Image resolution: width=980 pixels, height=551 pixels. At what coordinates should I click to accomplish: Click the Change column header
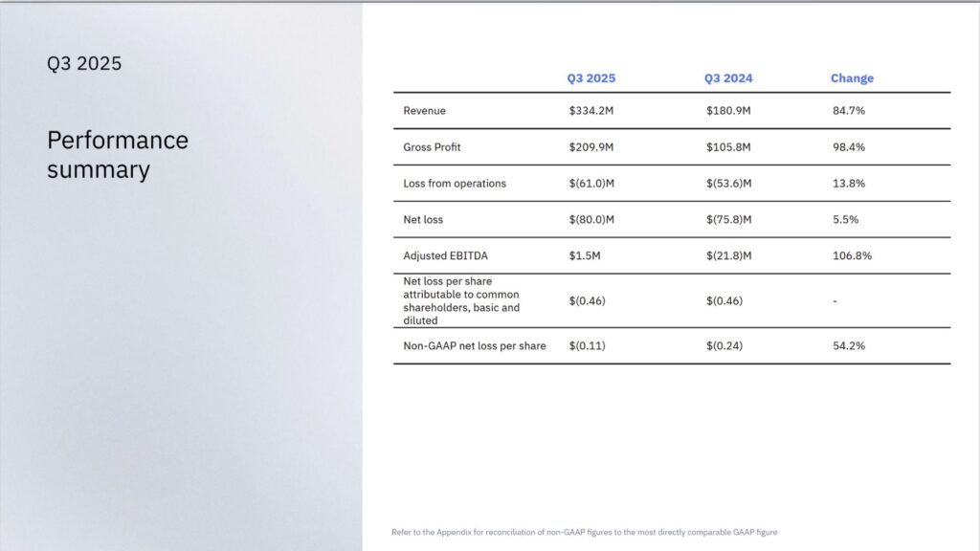[852, 78]
